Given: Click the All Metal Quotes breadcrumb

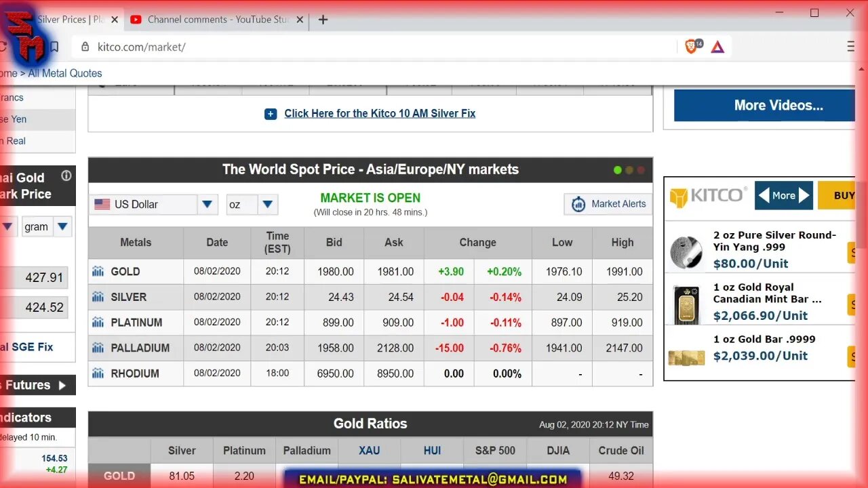Looking at the screenshot, I should [x=65, y=73].
